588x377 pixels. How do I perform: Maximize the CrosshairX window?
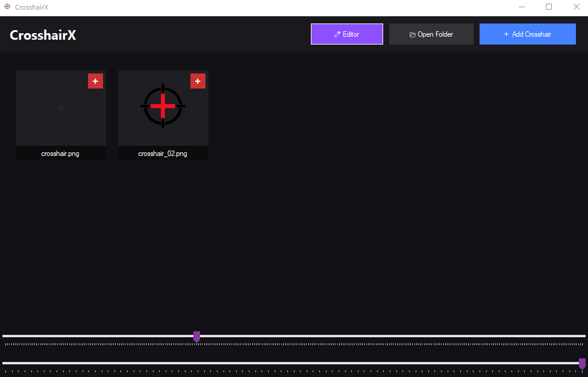tap(549, 7)
